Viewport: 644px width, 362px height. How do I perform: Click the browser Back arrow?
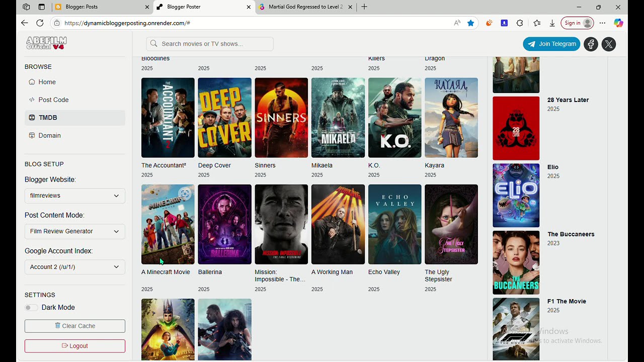coord(25,23)
